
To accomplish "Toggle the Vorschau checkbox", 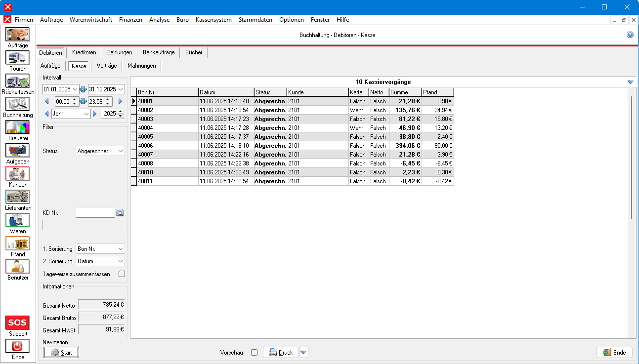I will click(254, 353).
